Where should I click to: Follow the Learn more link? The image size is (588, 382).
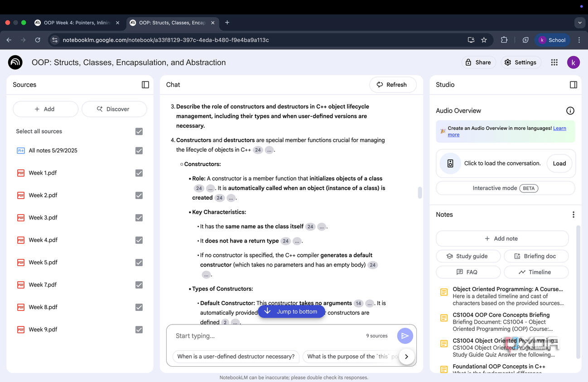(507, 131)
